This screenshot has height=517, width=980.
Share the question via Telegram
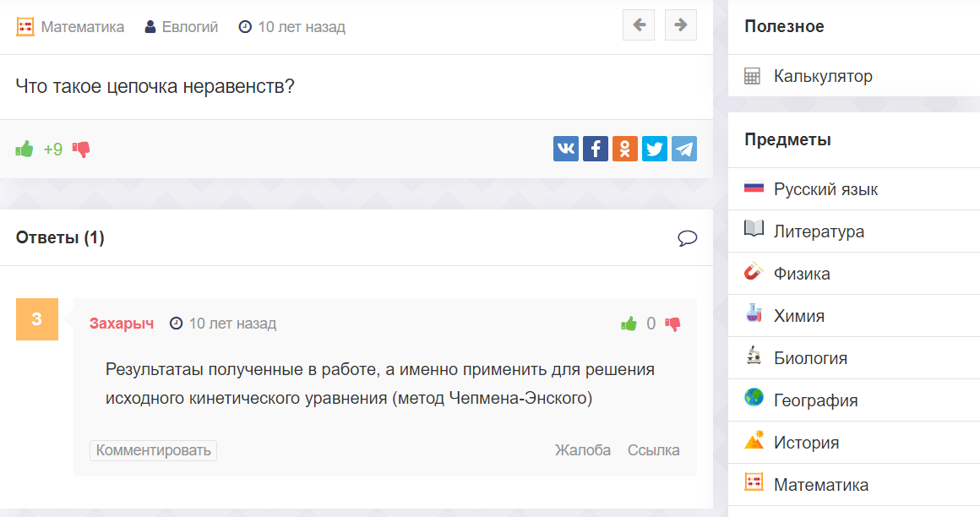(x=684, y=149)
